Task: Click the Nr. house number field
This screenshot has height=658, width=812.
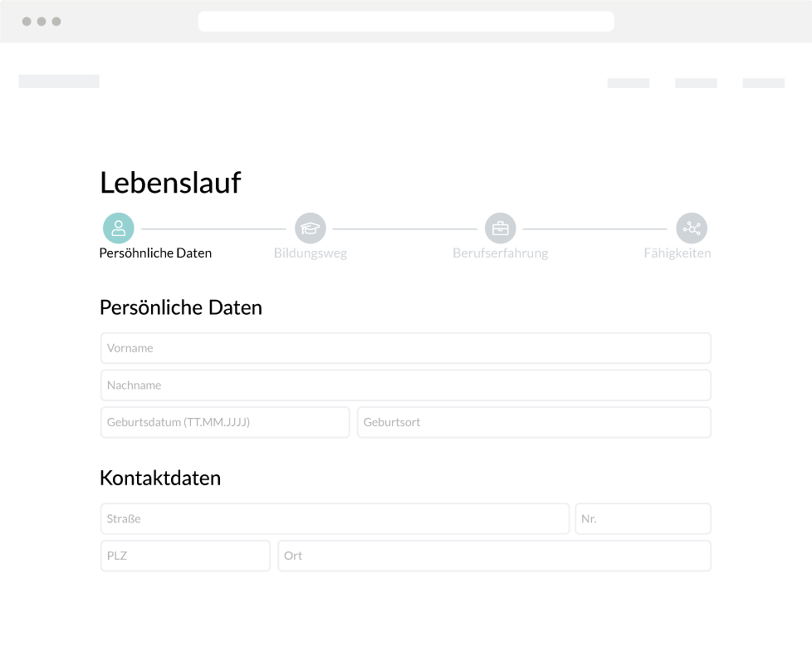Action: click(643, 518)
